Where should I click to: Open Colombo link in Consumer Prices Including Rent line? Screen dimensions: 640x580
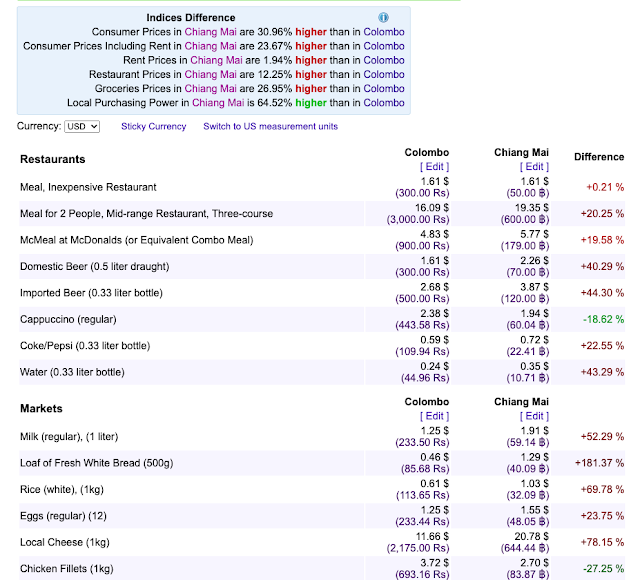tap(384, 46)
